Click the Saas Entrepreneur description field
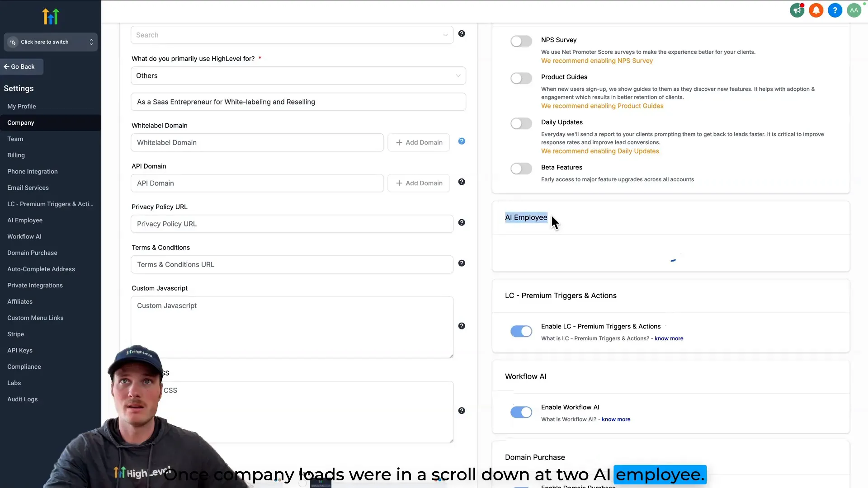868x488 pixels. click(298, 102)
